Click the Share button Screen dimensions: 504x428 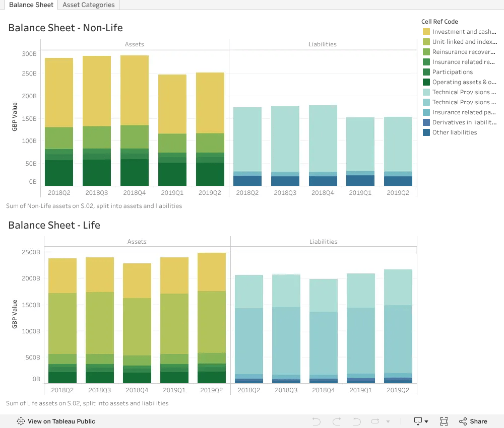(473, 421)
